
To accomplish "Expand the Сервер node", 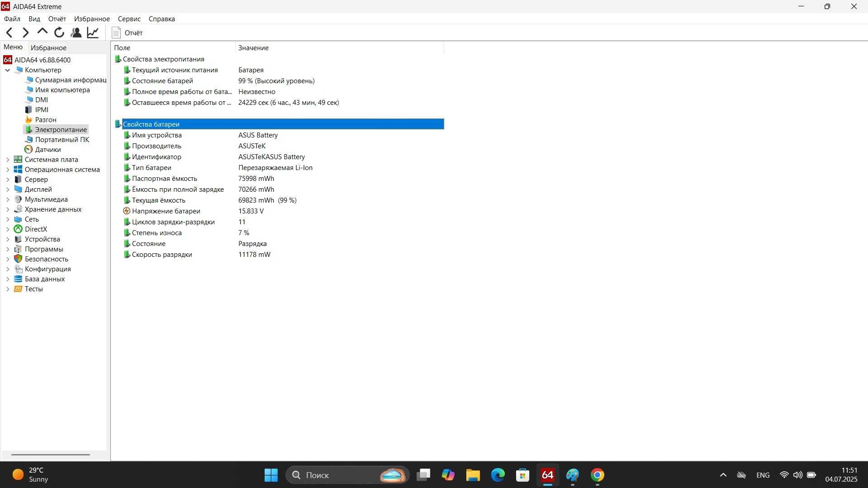I will pos(8,180).
